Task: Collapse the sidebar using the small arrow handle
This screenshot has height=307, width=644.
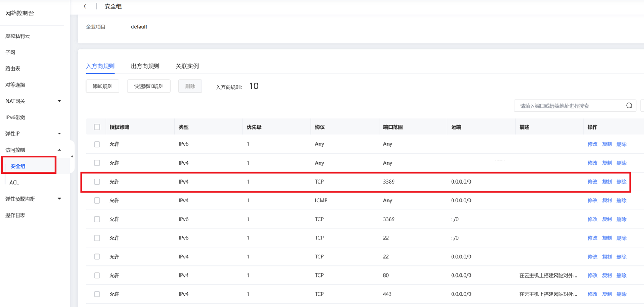Action: coord(72,156)
